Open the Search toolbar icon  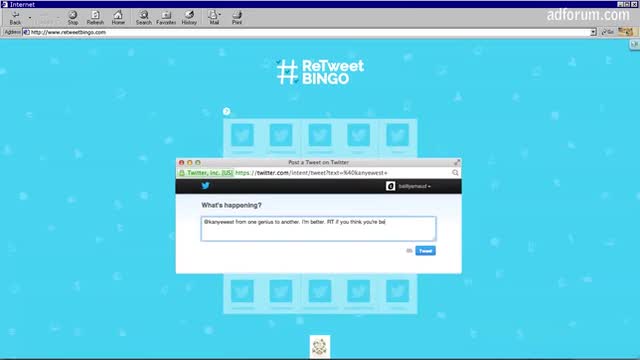click(144, 18)
